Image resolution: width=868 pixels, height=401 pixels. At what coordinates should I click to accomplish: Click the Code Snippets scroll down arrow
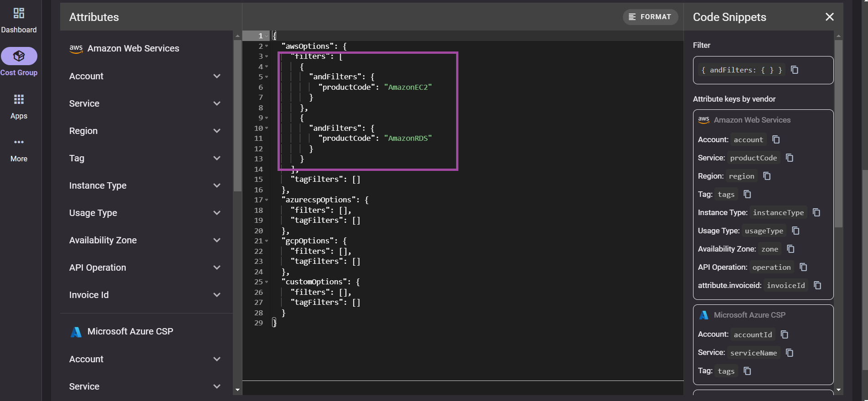pyautogui.click(x=838, y=390)
